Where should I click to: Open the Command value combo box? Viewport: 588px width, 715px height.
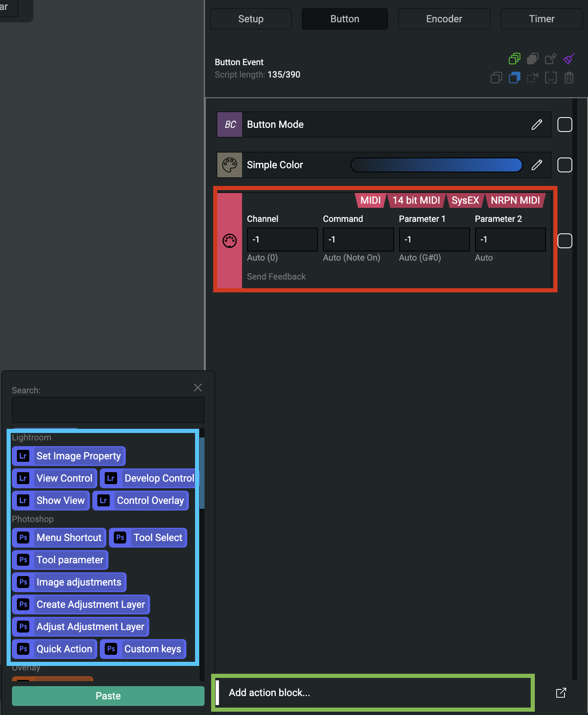point(358,240)
